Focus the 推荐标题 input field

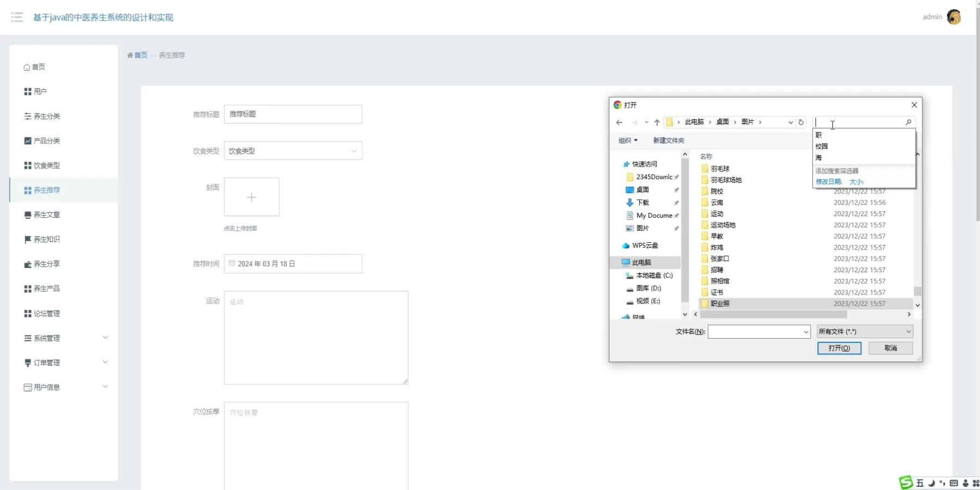[x=293, y=114]
